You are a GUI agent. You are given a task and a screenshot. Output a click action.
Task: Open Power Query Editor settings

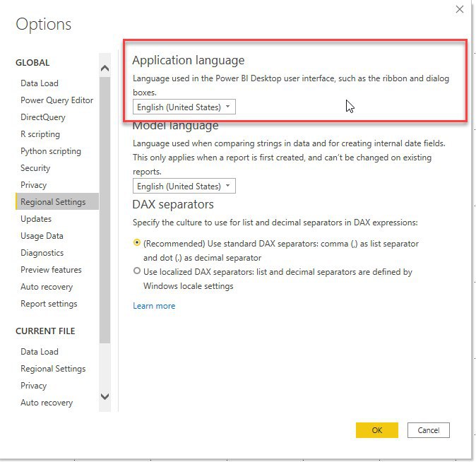56,100
